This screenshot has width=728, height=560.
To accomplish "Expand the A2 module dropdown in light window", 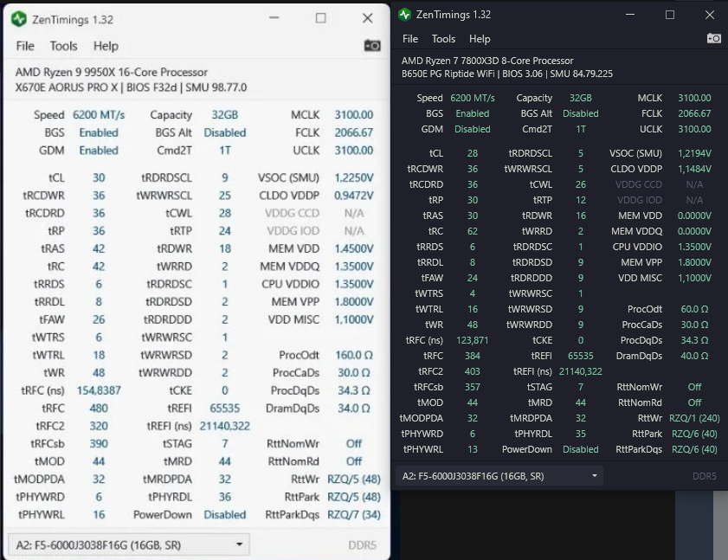I will 129,544.
